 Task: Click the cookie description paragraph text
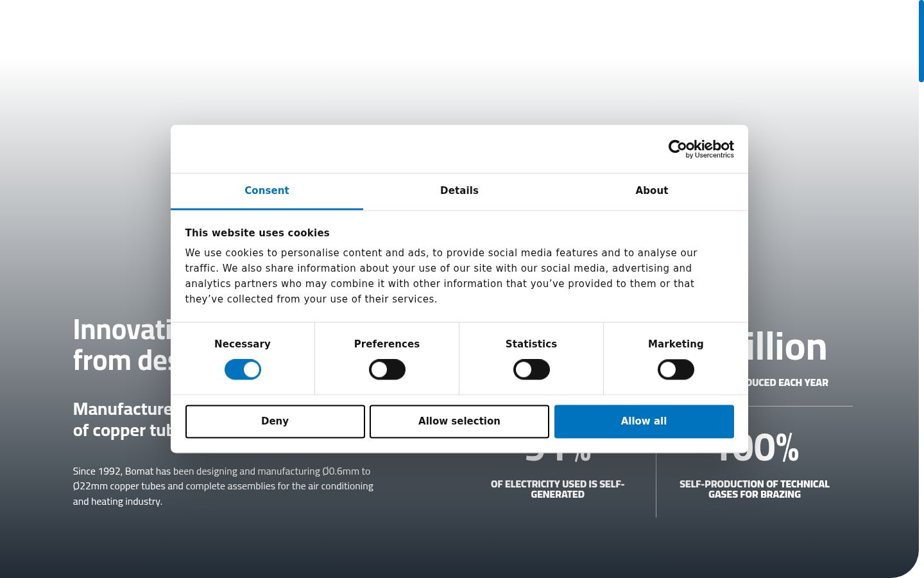click(x=441, y=276)
